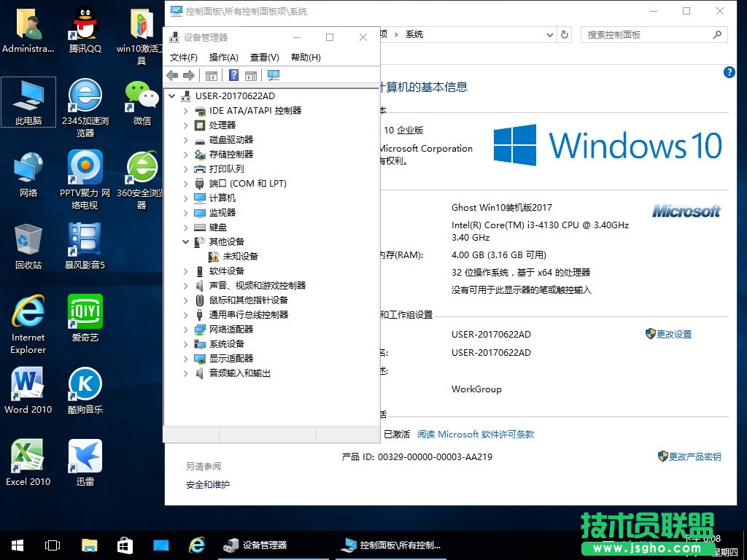This screenshot has height=560, width=747.
Task: Open the 操作(A) menu
Action: click(223, 58)
